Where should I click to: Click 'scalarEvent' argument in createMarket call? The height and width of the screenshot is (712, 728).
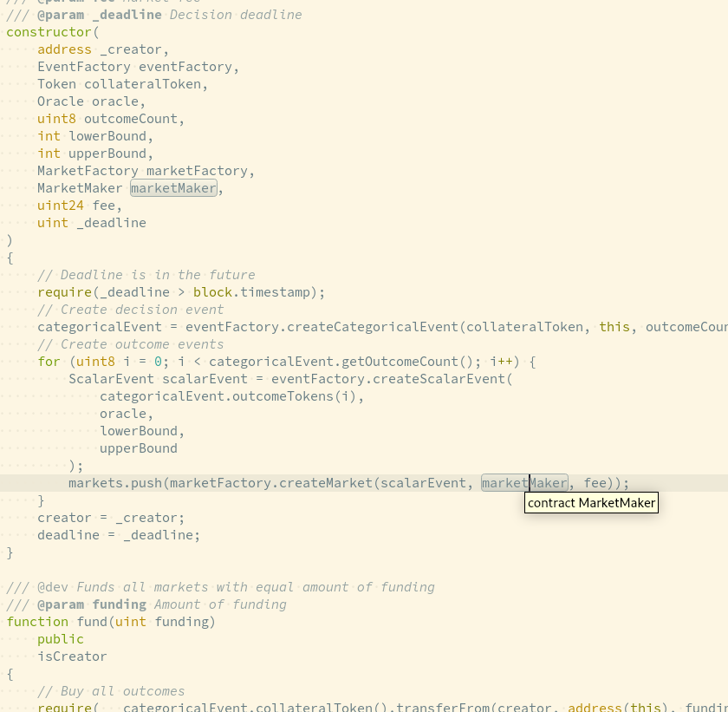coord(423,483)
